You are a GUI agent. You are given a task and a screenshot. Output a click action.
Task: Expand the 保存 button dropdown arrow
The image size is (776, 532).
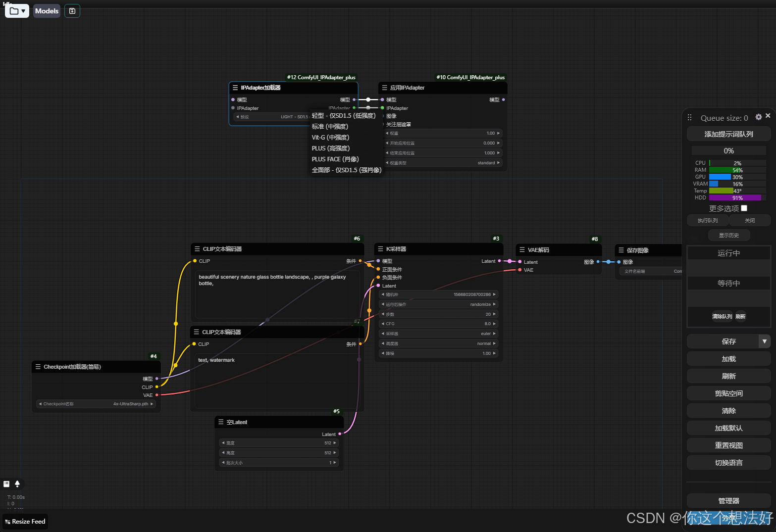pyautogui.click(x=765, y=341)
